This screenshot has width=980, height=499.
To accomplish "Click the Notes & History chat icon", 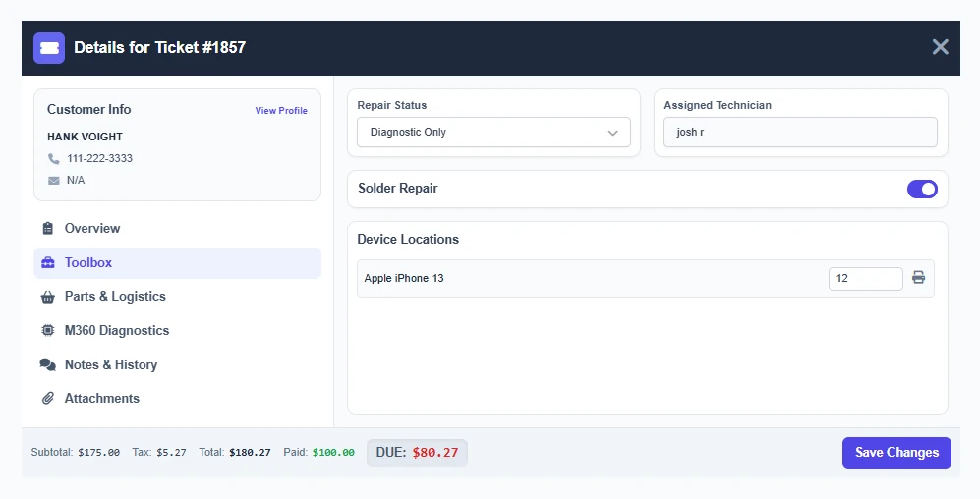I will coord(48,364).
